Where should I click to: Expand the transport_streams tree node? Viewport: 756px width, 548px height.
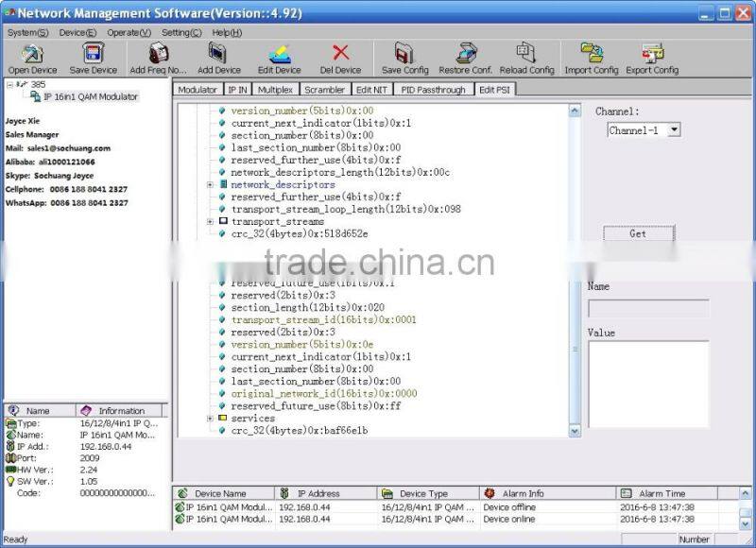211,222
